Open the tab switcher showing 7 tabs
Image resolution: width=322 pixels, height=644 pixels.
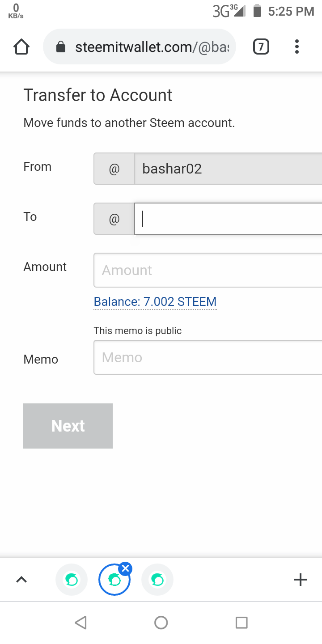[x=261, y=47]
